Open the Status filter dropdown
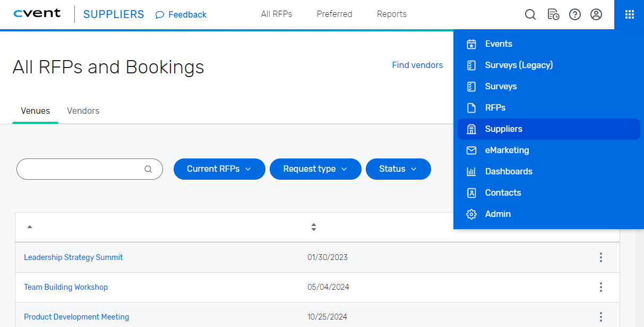The height and width of the screenshot is (327, 644). click(398, 169)
